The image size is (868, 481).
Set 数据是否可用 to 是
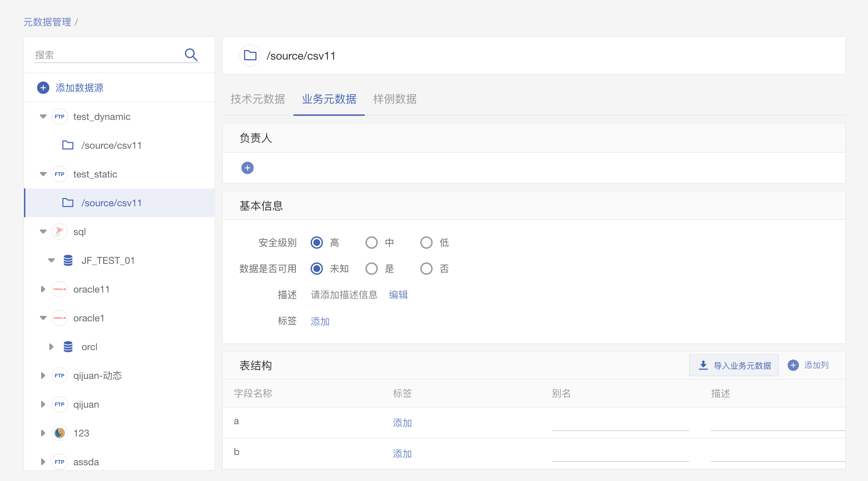371,269
